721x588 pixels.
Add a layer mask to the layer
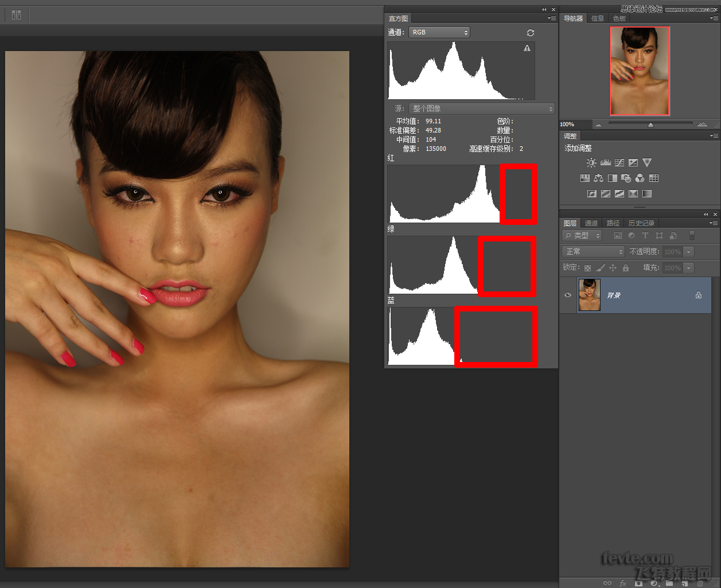(638, 583)
